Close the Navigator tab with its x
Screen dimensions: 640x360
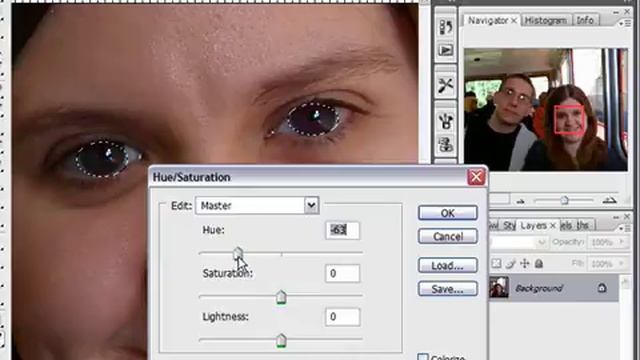click(x=514, y=20)
